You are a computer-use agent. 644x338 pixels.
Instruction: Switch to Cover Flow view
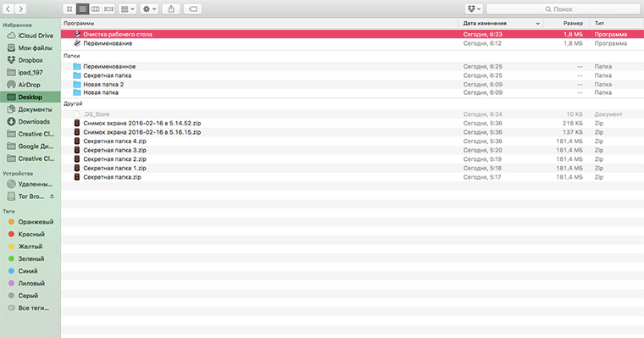pyautogui.click(x=108, y=8)
